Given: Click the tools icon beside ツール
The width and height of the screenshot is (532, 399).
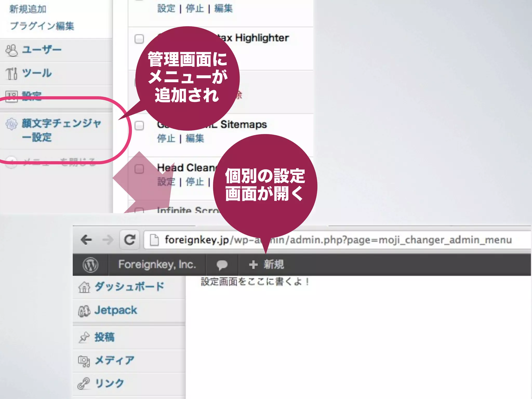Looking at the screenshot, I should (11, 74).
